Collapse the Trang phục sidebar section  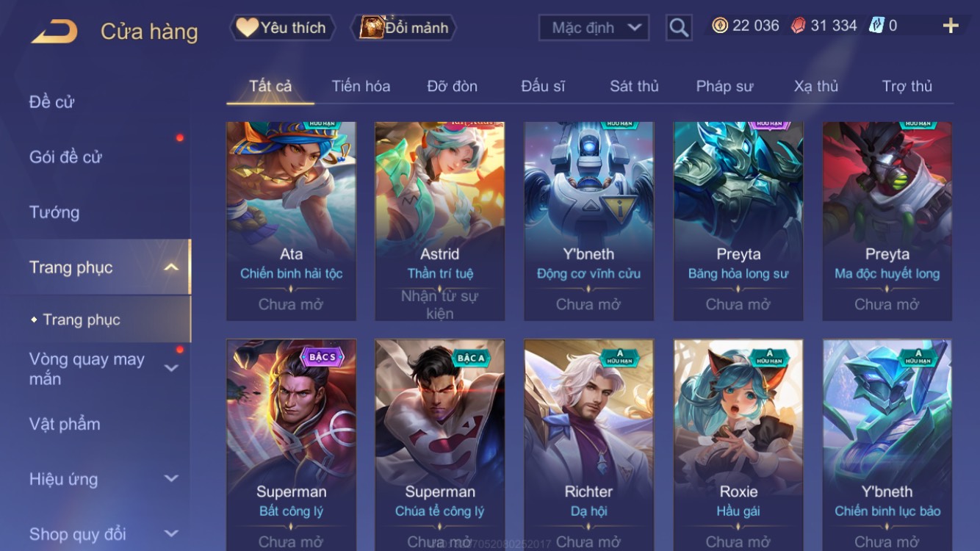pos(171,267)
